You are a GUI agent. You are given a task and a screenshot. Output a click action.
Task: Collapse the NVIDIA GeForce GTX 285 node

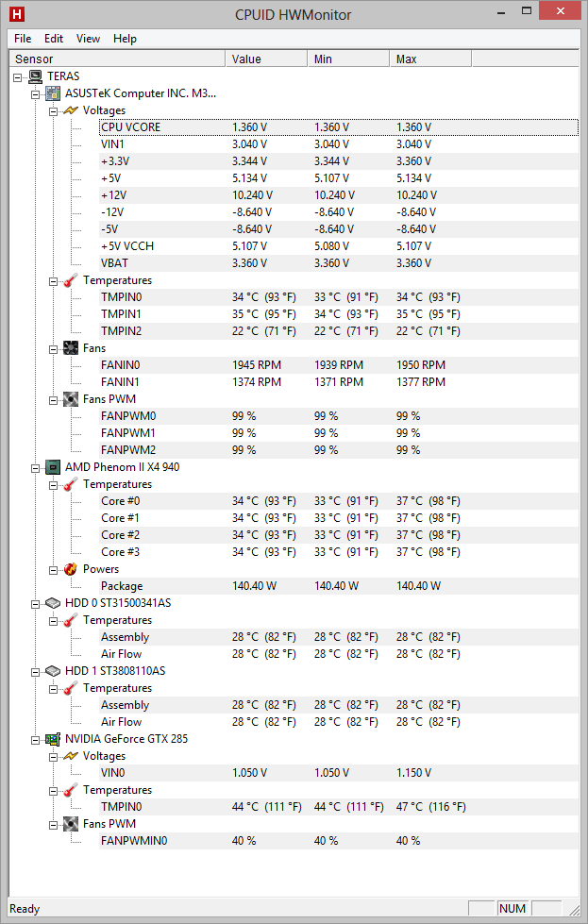click(x=35, y=740)
